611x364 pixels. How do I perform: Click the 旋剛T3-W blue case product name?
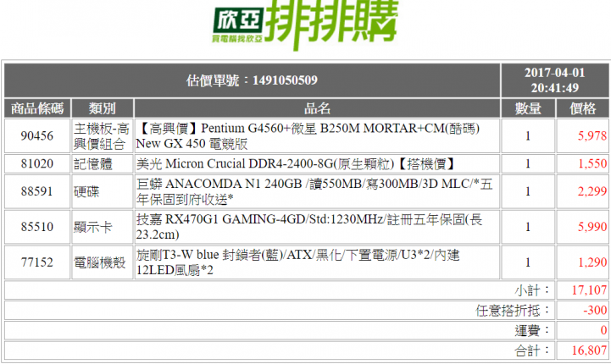(x=297, y=262)
